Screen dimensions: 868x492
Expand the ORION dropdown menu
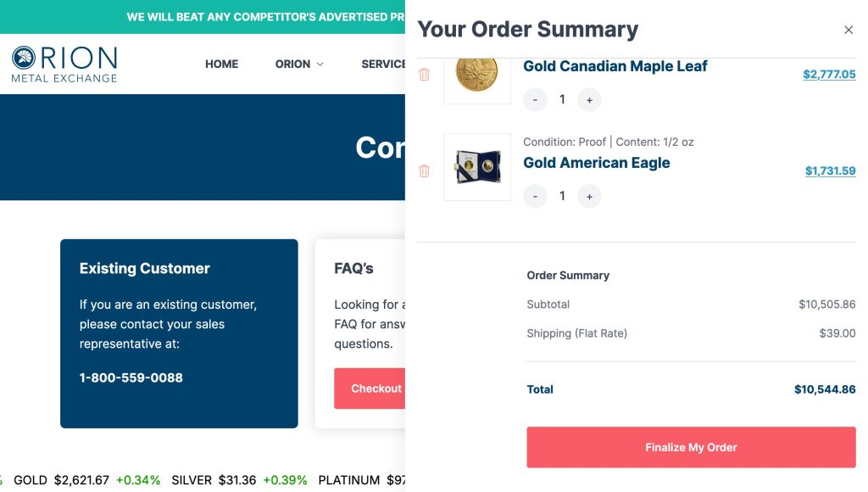[x=299, y=64]
